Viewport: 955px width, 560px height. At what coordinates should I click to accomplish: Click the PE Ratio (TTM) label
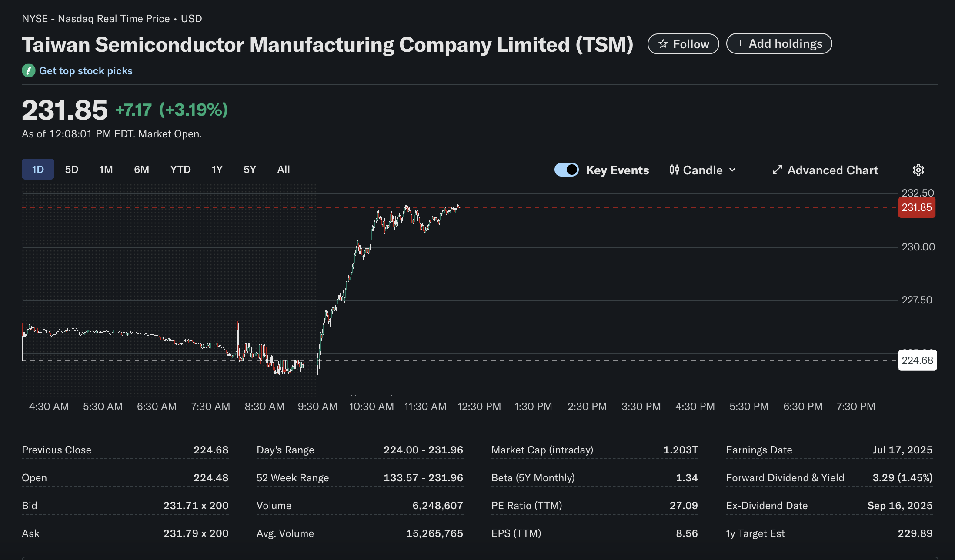click(527, 506)
